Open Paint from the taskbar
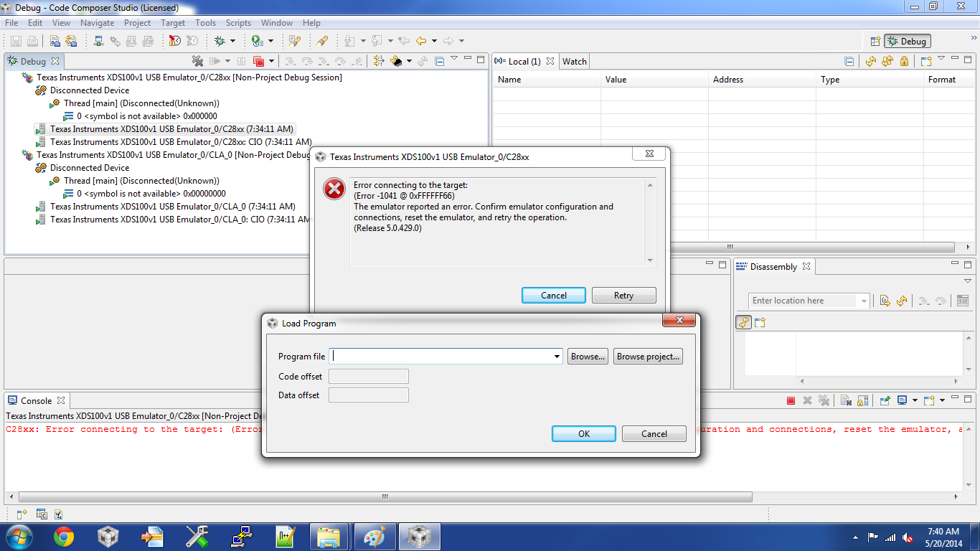Viewport: 980px width, 551px height. click(374, 537)
